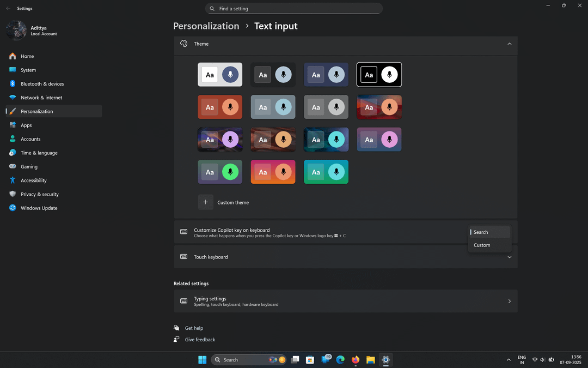This screenshot has width=588, height=368.
Task: Launch Microsoft Edge from the taskbar
Action: click(341, 360)
